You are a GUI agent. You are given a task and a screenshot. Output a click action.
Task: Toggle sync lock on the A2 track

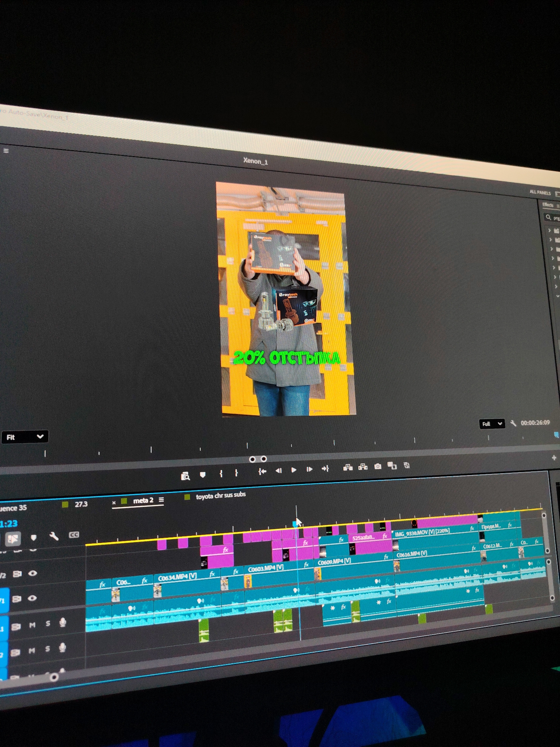(x=15, y=653)
